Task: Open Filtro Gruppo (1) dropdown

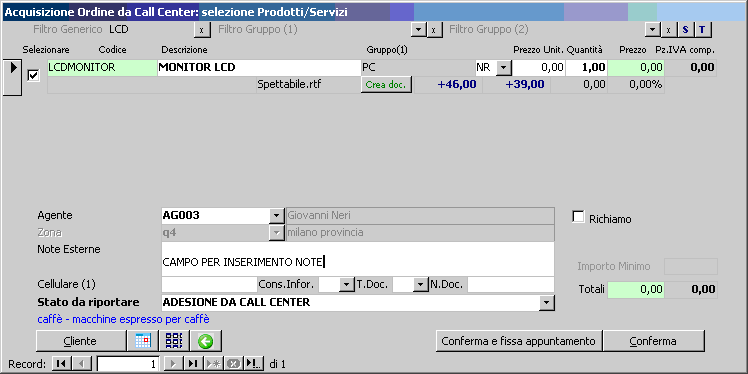Action: 418,30
